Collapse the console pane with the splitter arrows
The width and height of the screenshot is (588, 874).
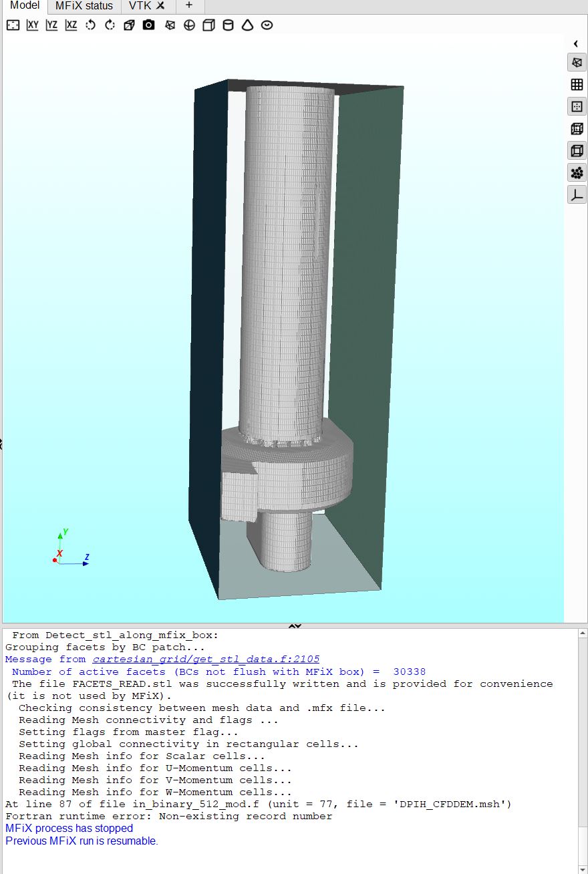click(x=294, y=626)
